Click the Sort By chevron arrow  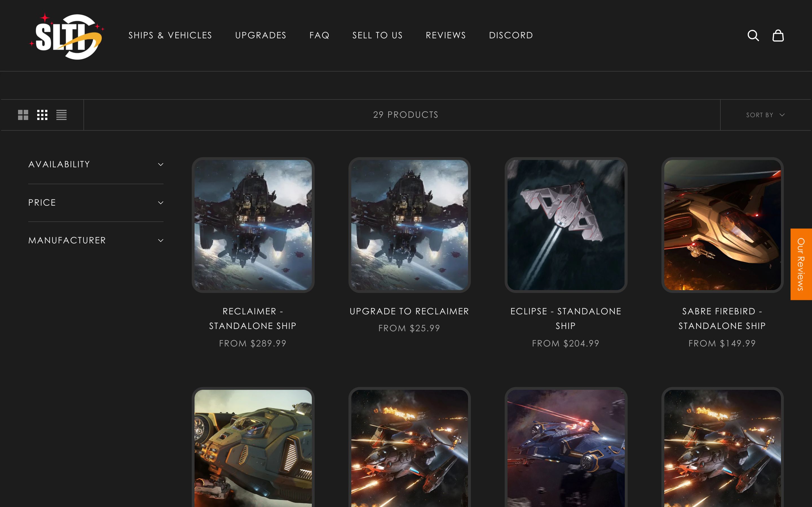tap(783, 115)
